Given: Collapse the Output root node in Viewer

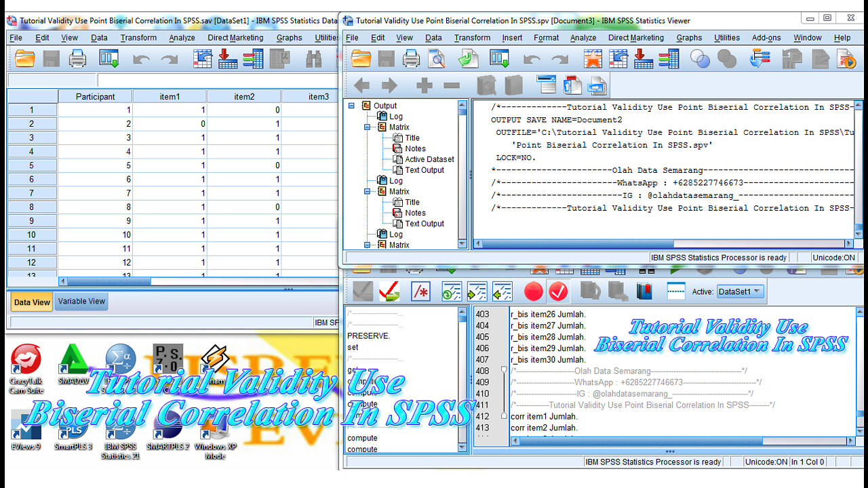Looking at the screenshot, I should [351, 106].
